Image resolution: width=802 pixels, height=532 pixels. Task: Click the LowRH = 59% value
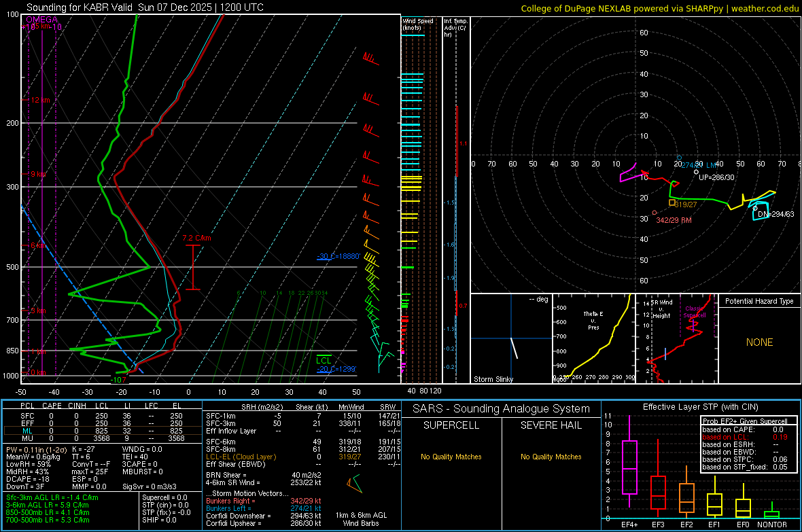point(29,464)
